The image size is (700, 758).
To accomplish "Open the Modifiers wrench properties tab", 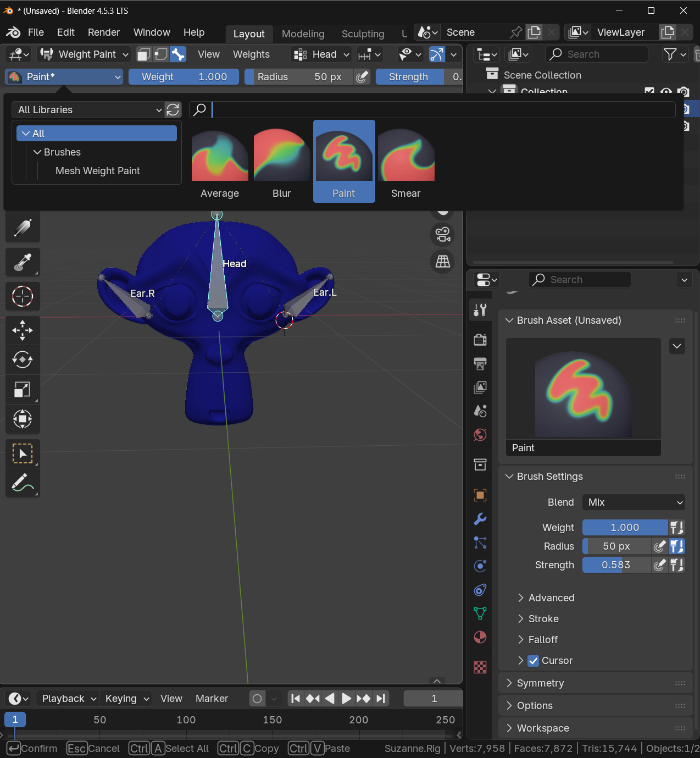I will [480, 519].
